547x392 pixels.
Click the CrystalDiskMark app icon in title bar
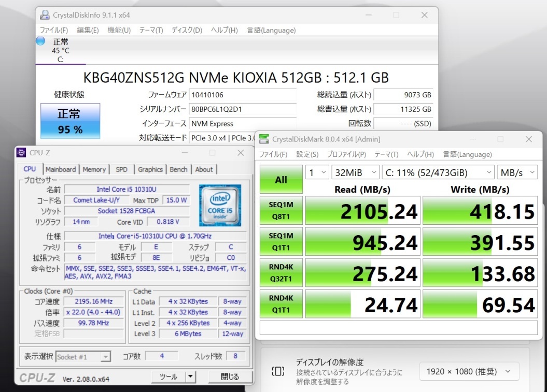coord(264,139)
